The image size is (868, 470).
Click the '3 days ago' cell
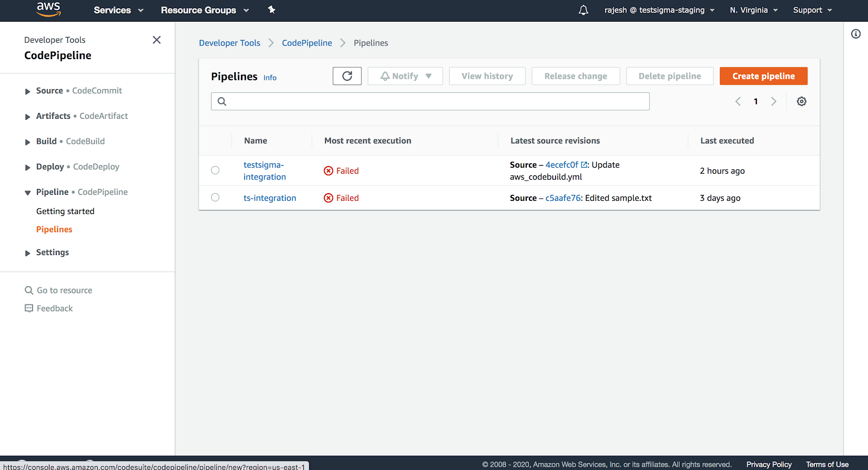(720, 198)
